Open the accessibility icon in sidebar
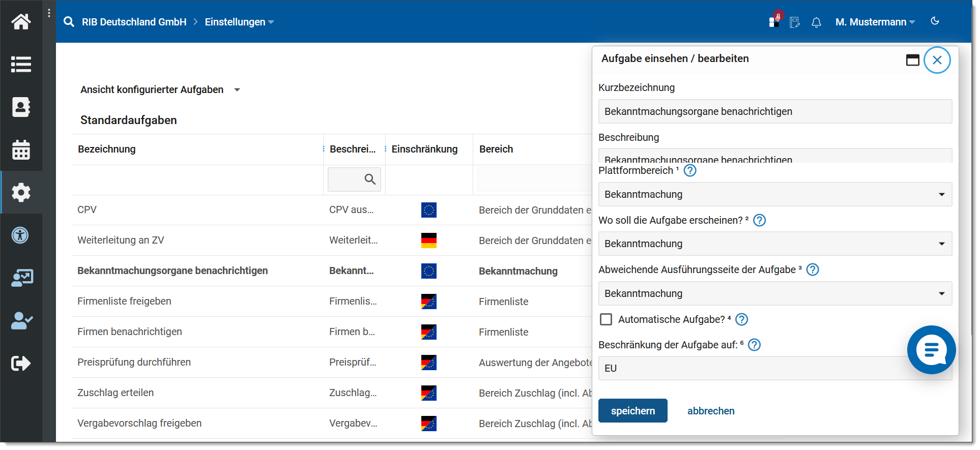This screenshot has height=450, width=980. [21, 235]
